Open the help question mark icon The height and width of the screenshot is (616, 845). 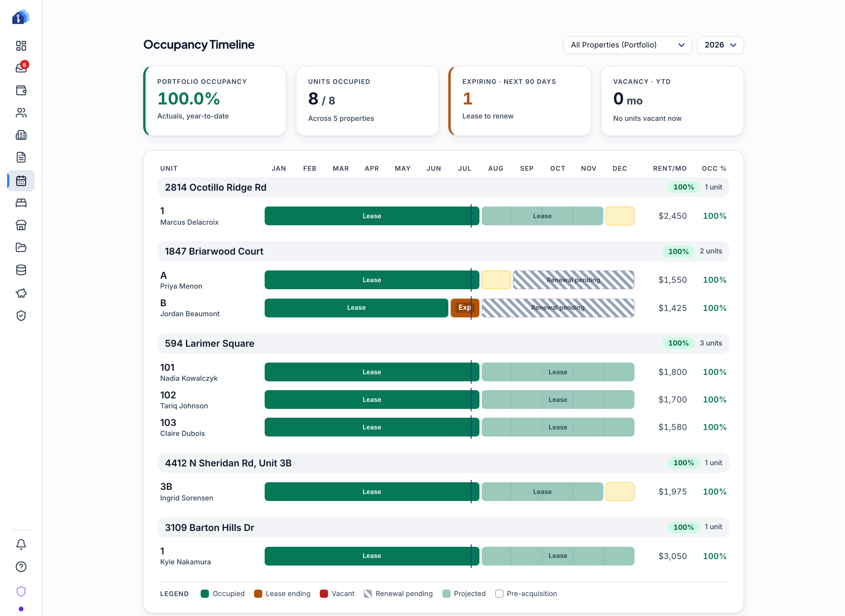[21, 567]
